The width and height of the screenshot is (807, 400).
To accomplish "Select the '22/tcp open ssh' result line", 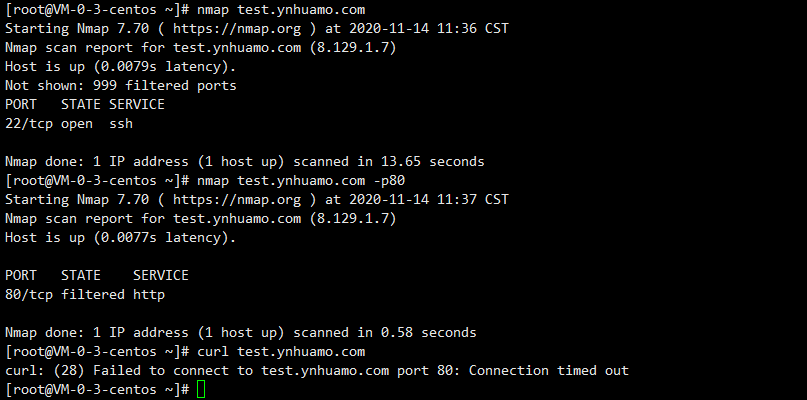I will pos(69,124).
